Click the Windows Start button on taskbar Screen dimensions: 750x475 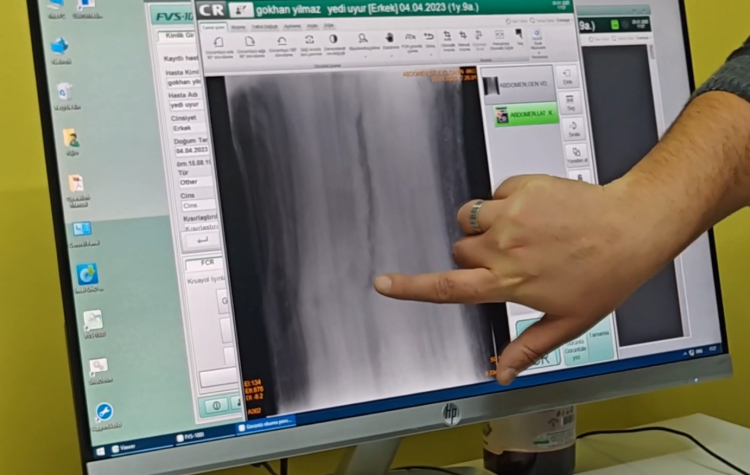113,448
